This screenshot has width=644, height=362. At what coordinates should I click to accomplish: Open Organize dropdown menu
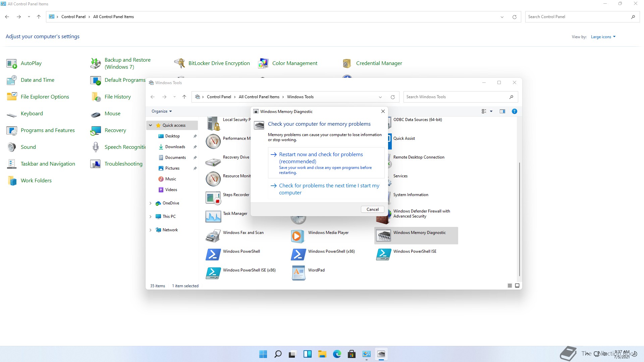[x=162, y=111]
